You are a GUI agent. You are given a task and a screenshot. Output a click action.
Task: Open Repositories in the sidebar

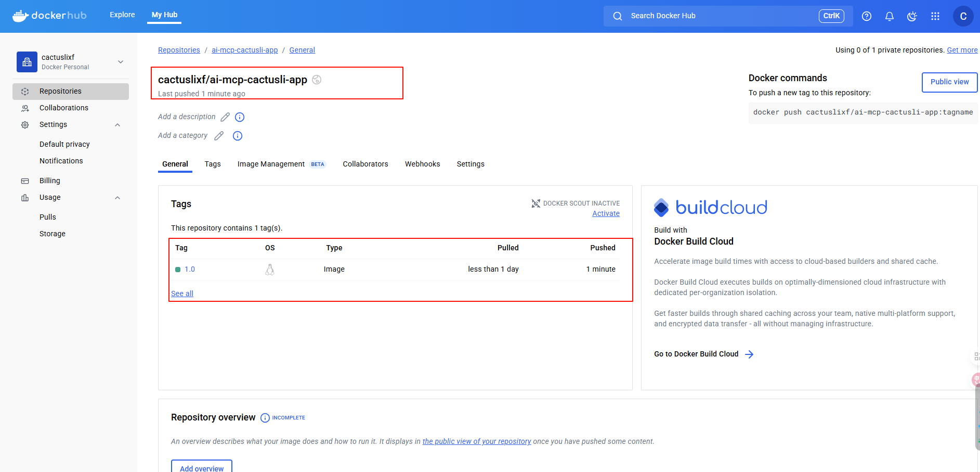tap(71, 92)
